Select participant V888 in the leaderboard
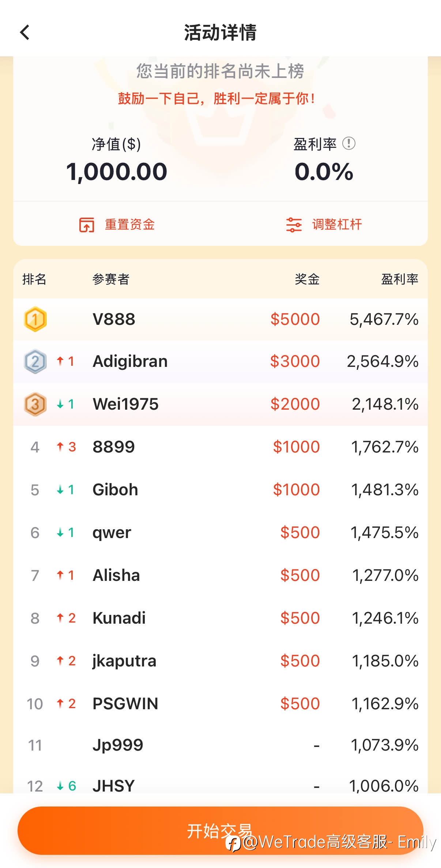This screenshot has width=441, height=868. click(x=114, y=319)
